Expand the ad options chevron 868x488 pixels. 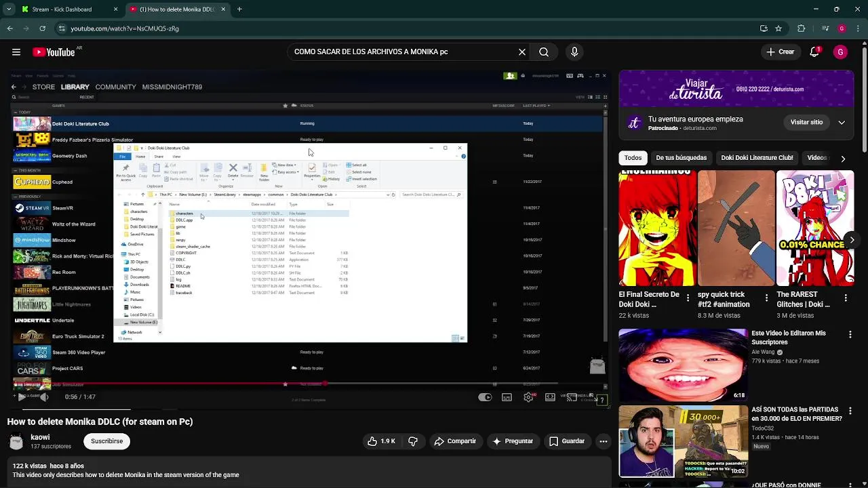click(x=842, y=123)
